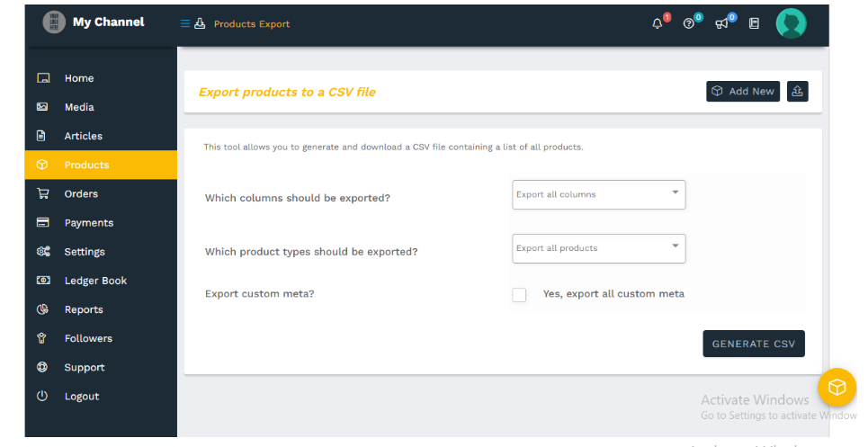Click the channel logo placeholder image

54,22
